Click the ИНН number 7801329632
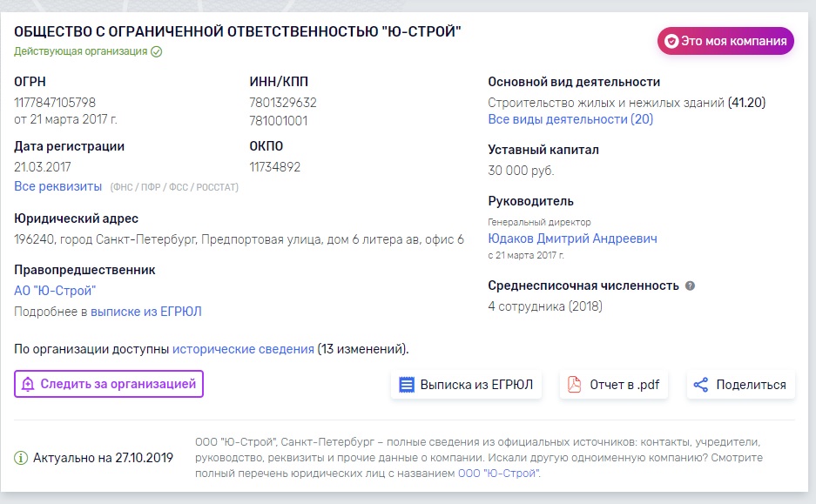This screenshot has width=816, height=504. 283,103
